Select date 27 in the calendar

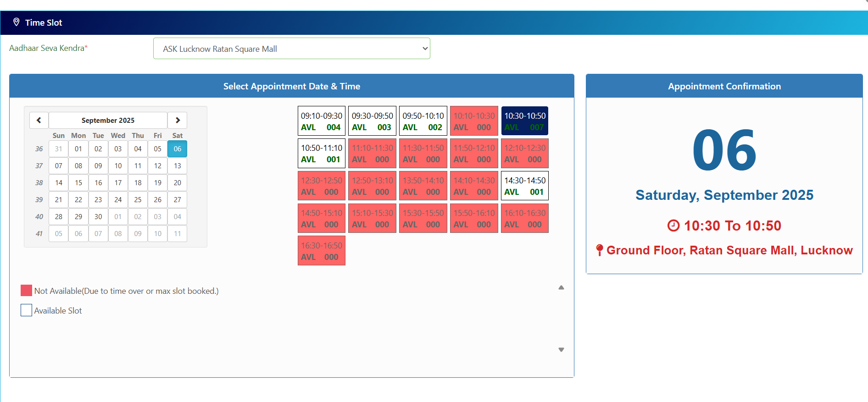tap(178, 200)
